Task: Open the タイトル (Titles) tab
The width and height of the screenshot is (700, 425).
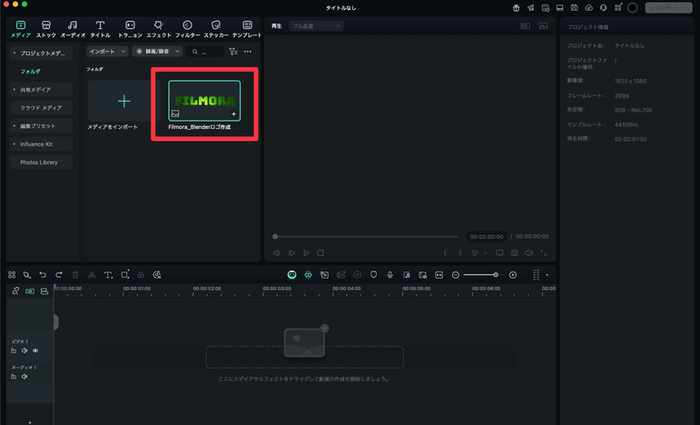Action: pos(100,27)
